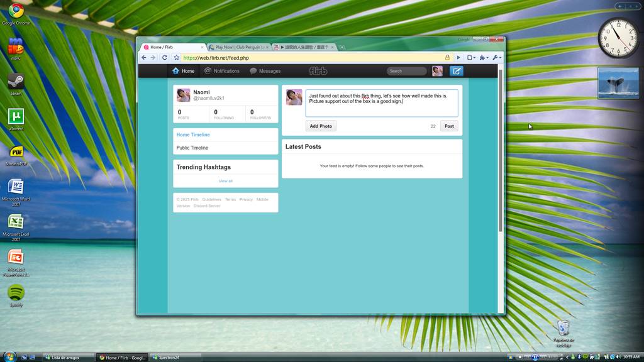
Task: Open Microsoft PowerPoint desktop icon
Action: 16,263
